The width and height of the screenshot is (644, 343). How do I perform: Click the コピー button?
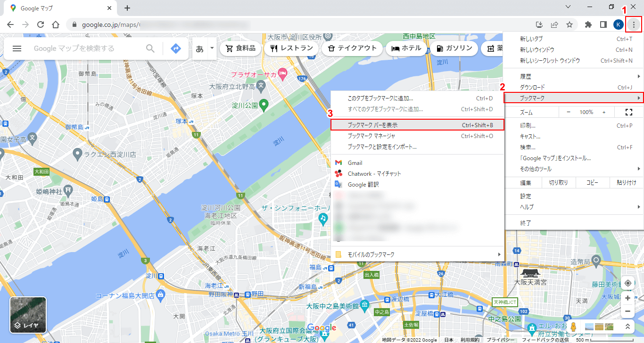[593, 183]
